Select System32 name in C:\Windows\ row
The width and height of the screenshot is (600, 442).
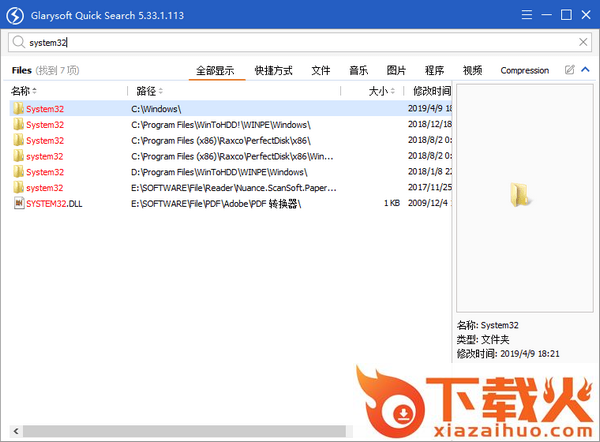tap(45, 109)
